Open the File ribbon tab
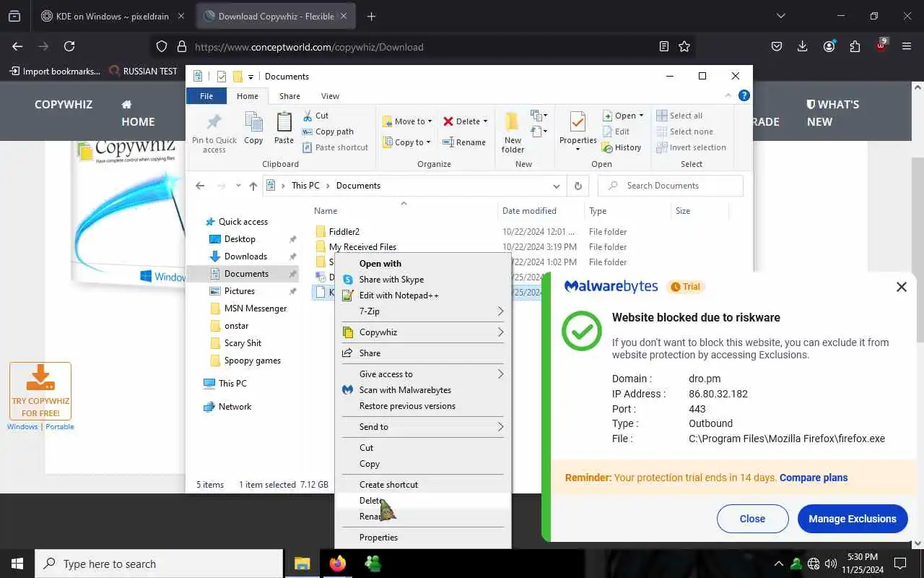Screen dimensions: 924x578 pyautogui.click(x=206, y=96)
